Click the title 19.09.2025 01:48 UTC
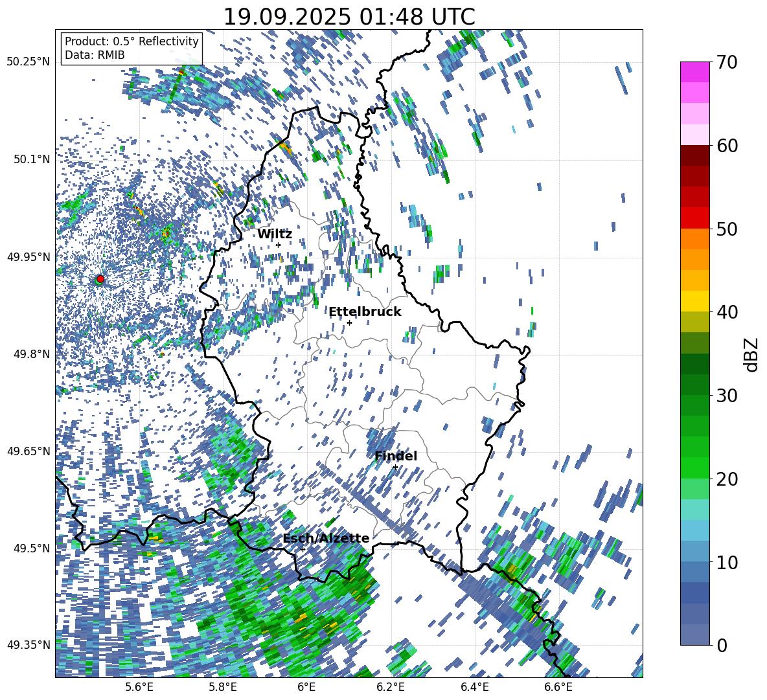 tap(349, 17)
